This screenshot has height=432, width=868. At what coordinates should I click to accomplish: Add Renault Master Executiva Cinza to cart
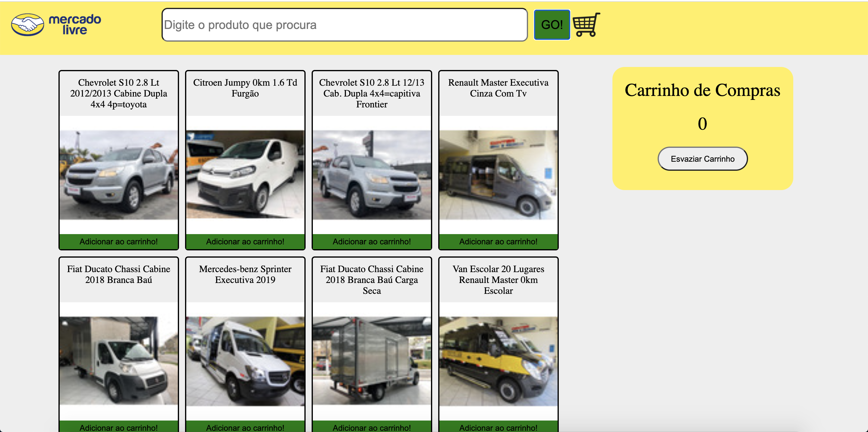coord(498,241)
